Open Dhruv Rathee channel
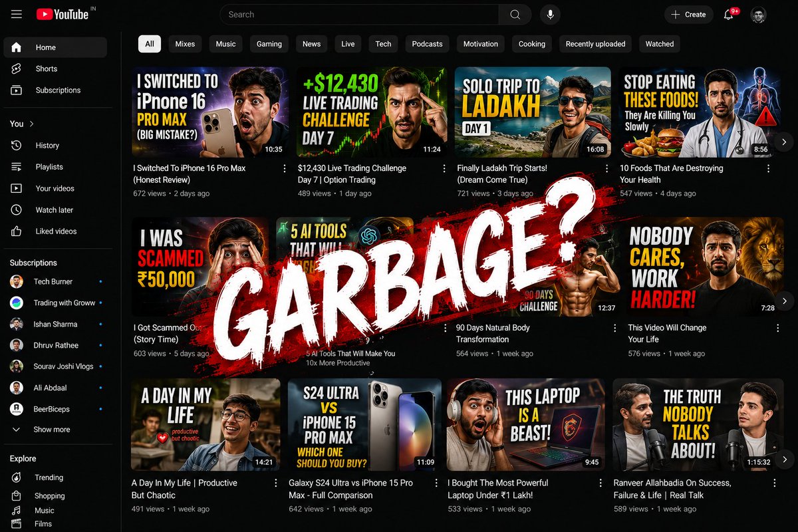 click(x=55, y=345)
